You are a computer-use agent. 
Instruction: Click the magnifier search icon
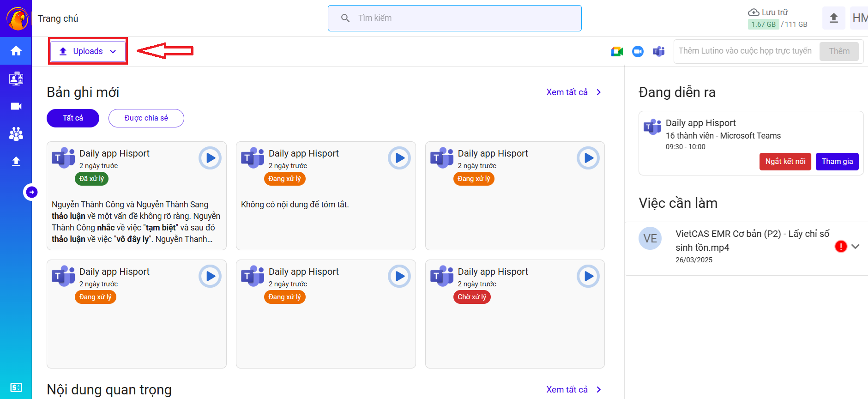(x=345, y=18)
